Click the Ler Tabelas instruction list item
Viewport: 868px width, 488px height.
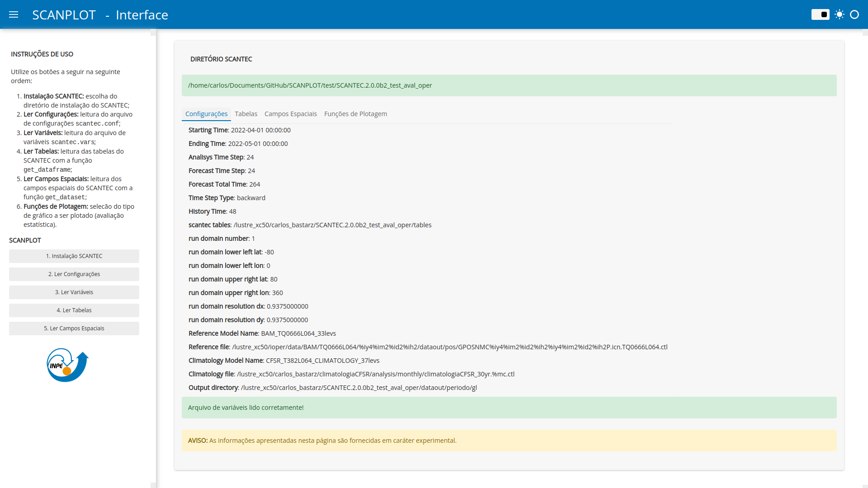click(x=74, y=160)
